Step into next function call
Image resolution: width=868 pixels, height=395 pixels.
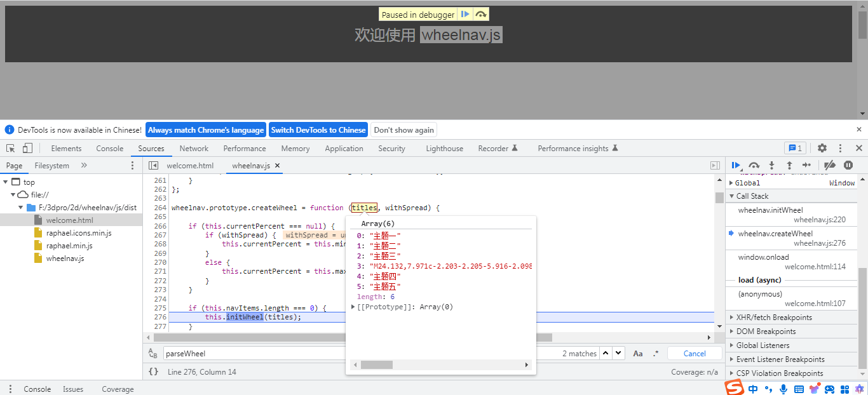(771, 165)
